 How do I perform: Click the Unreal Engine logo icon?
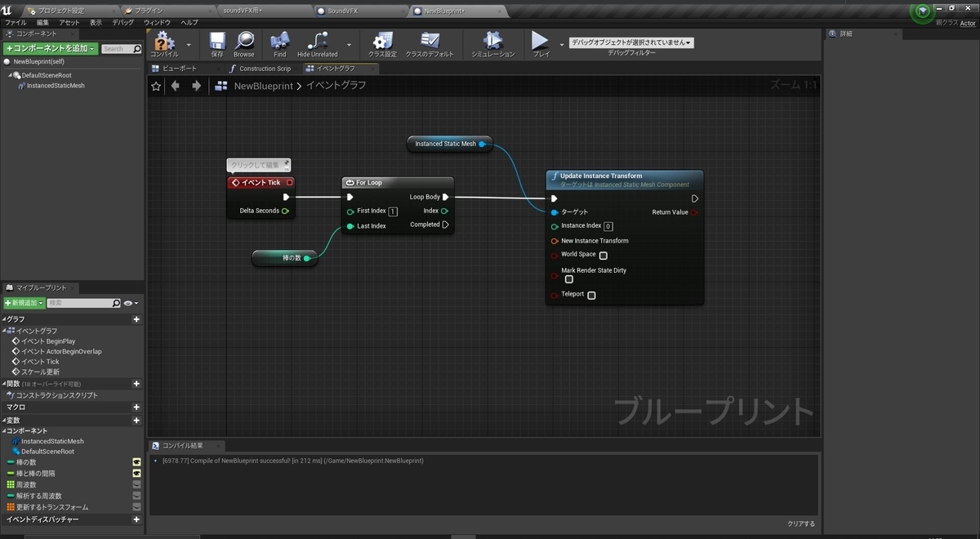coord(7,9)
